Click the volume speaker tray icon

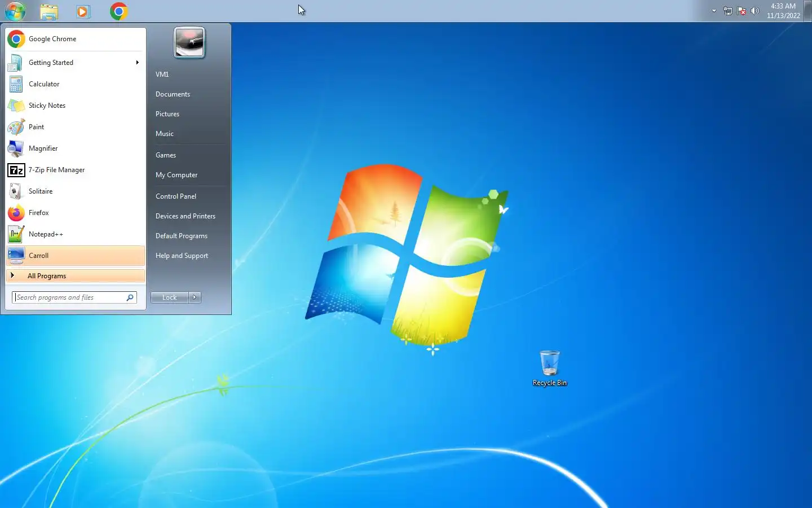point(755,11)
